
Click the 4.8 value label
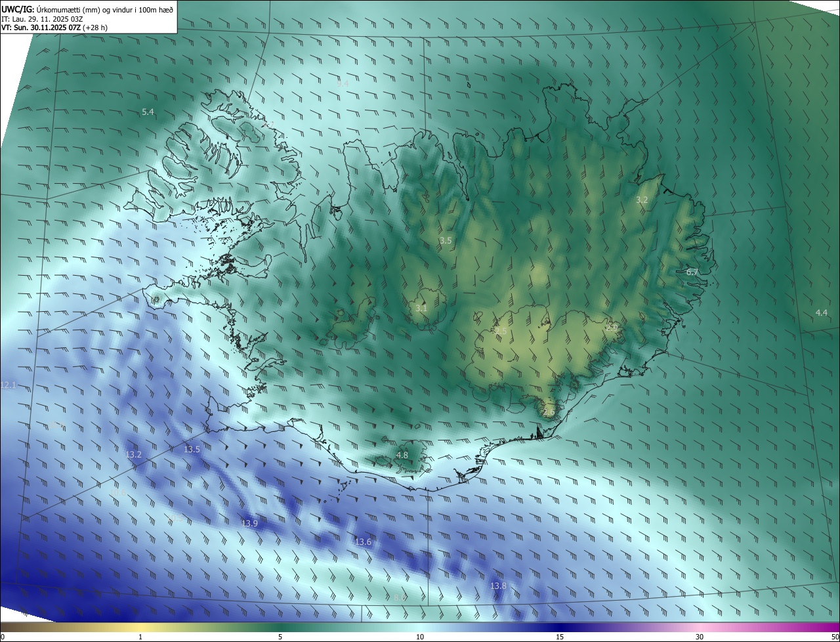tap(402, 455)
